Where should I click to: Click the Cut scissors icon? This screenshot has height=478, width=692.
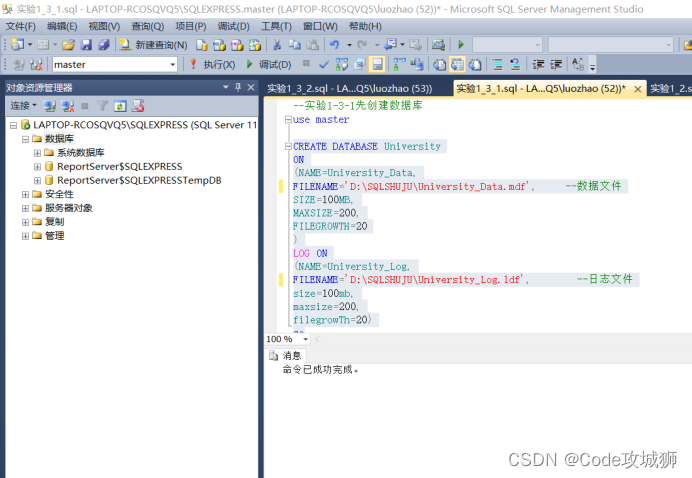pos(277,45)
